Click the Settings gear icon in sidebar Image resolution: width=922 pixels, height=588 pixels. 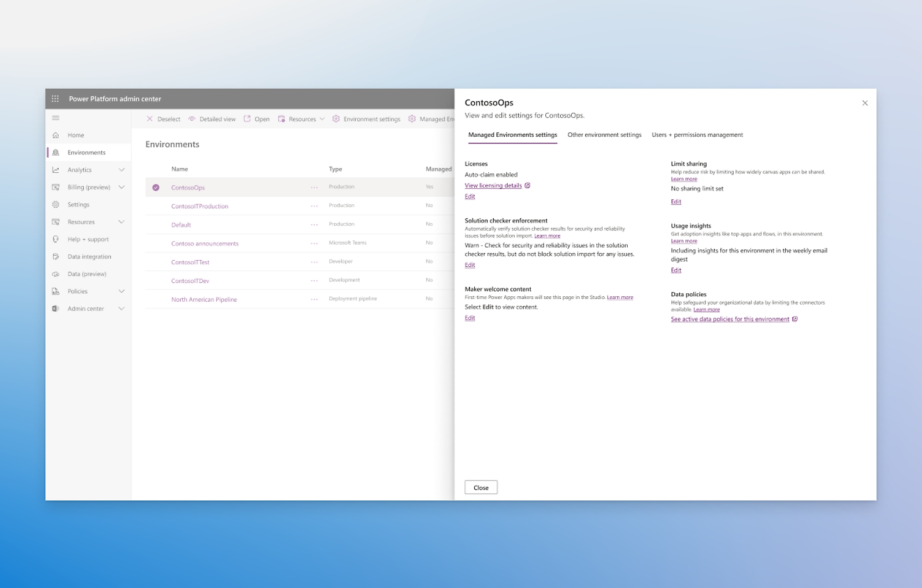55,204
